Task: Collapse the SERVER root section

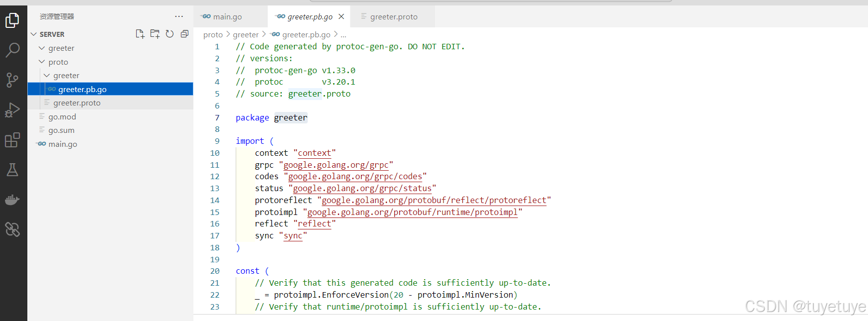Action: tap(34, 34)
